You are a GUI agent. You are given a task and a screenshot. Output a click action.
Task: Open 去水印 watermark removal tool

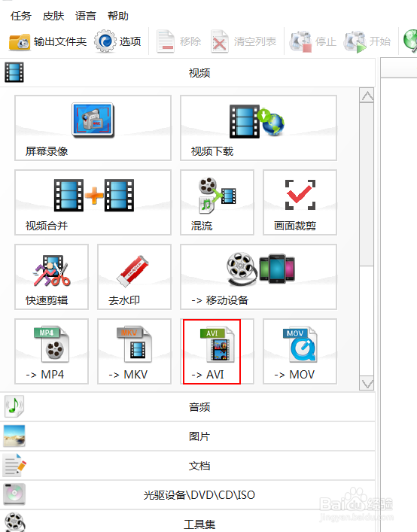coord(134,276)
